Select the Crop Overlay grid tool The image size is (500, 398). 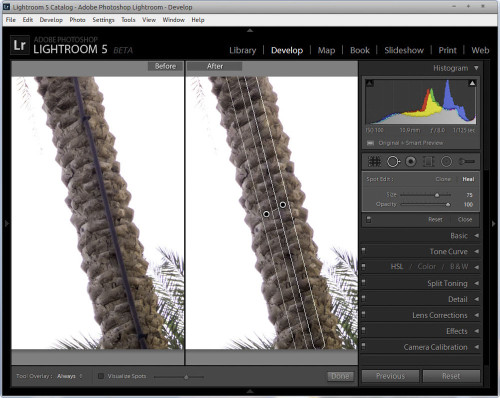(x=374, y=162)
